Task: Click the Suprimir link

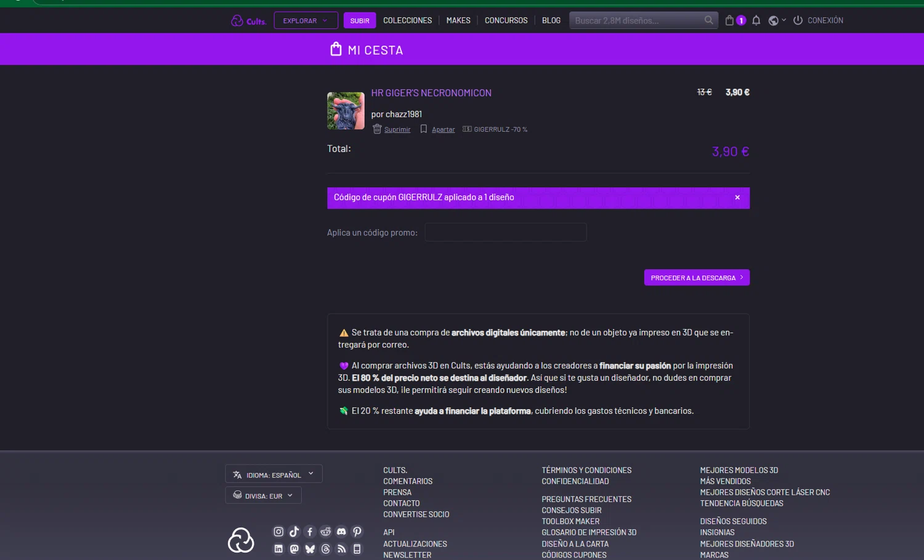Action: pos(397,129)
